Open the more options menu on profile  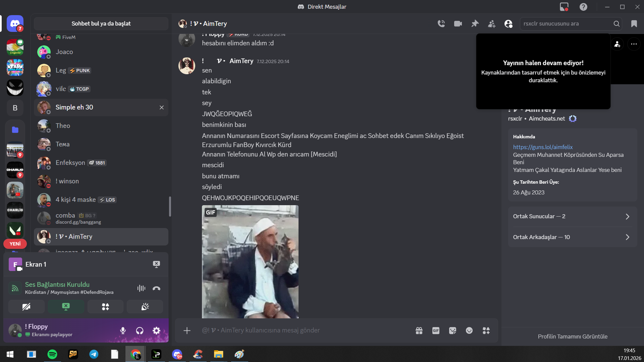coord(634,44)
